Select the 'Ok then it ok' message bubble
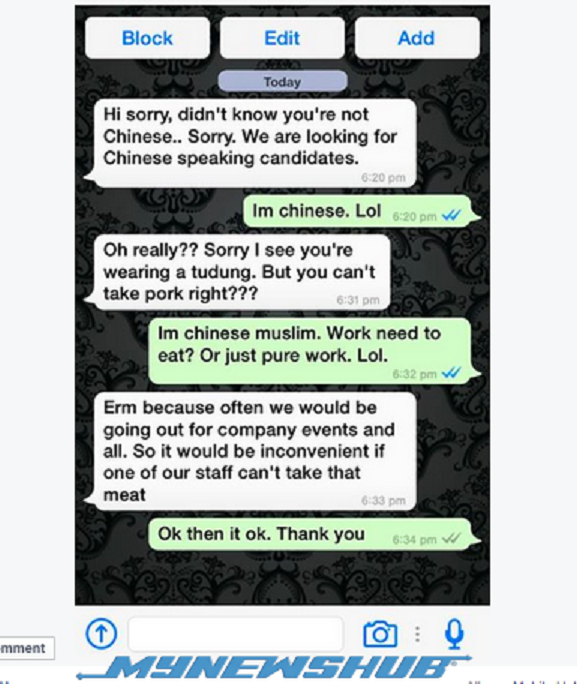Viewport: 577px width, 684px height. coord(314,534)
